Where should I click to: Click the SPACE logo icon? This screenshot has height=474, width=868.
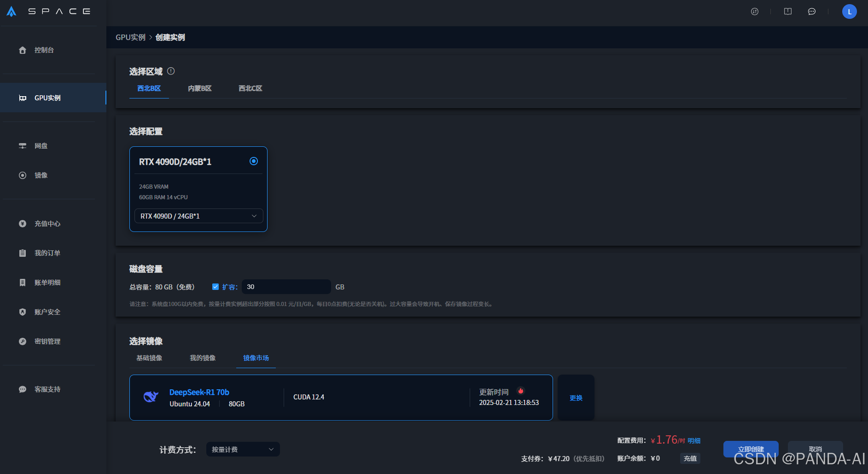click(12, 11)
